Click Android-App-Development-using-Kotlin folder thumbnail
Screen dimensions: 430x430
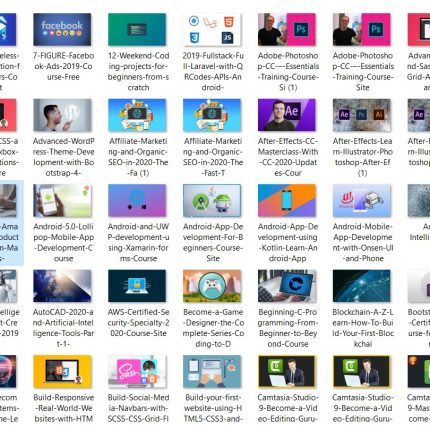(287, 200)
